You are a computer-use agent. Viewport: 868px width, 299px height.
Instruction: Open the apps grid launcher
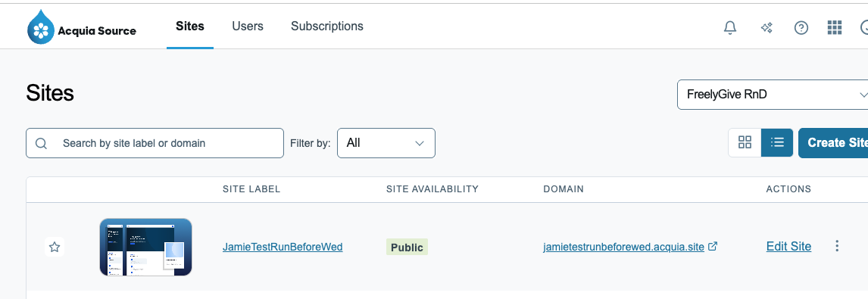pos(834,27)
